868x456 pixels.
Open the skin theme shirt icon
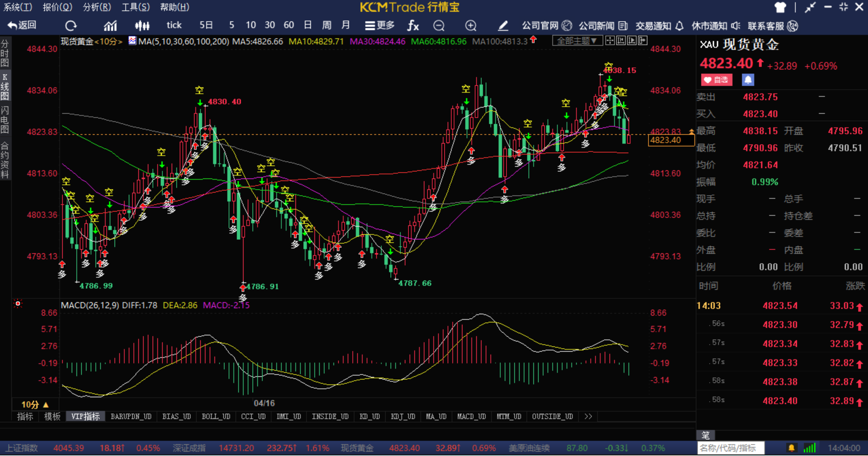[x=780, y=7]
